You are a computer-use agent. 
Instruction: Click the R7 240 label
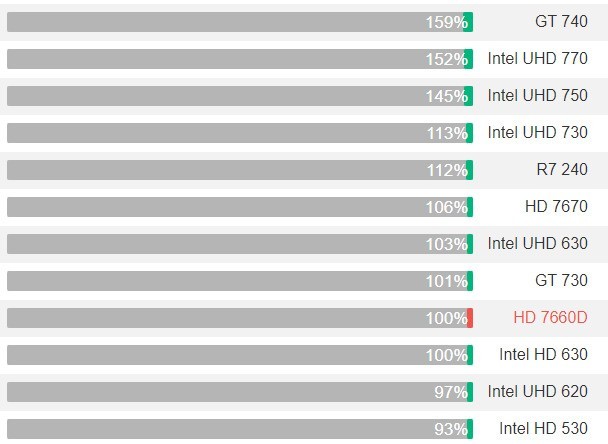[x=562, y=169]
